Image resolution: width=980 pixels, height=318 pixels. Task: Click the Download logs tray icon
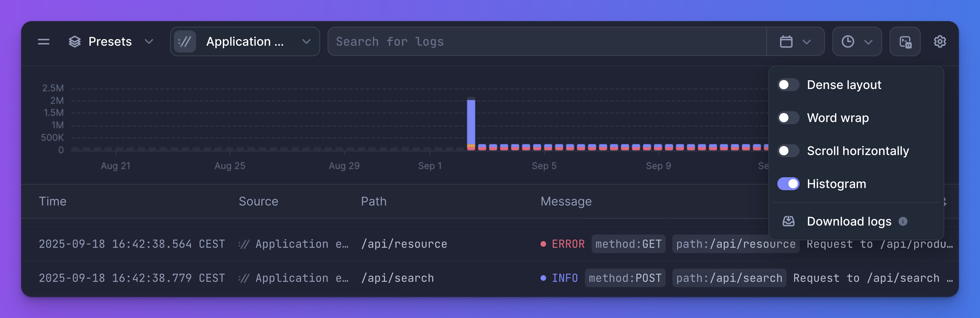(788, 221)
